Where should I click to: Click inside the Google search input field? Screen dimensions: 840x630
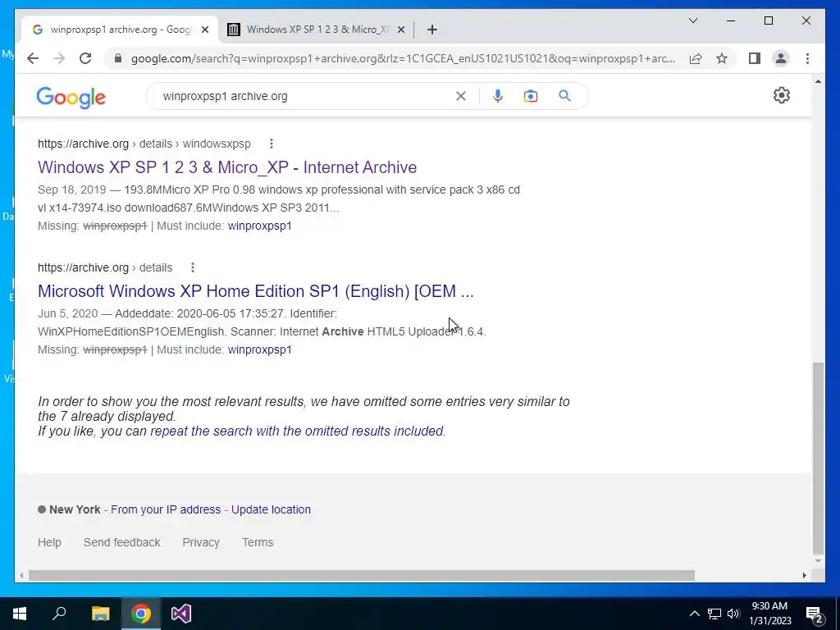coord(305,96)
